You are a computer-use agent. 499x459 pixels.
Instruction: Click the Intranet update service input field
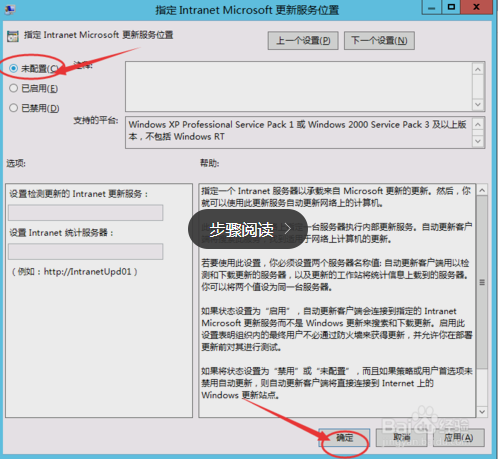point(86,213)
